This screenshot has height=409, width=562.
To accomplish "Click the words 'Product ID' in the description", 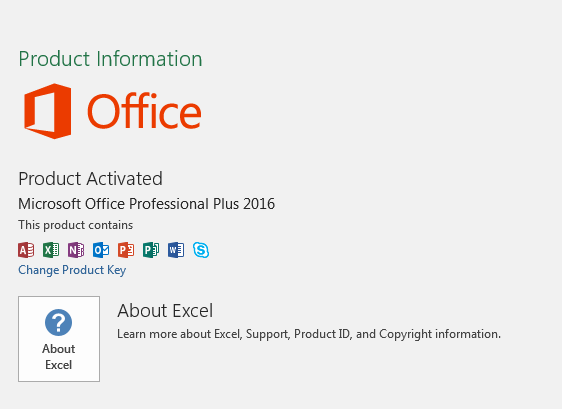I will point(322,334).
